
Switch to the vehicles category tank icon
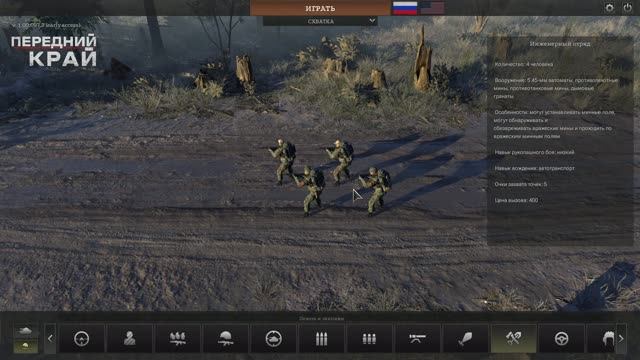click(25, 331)
